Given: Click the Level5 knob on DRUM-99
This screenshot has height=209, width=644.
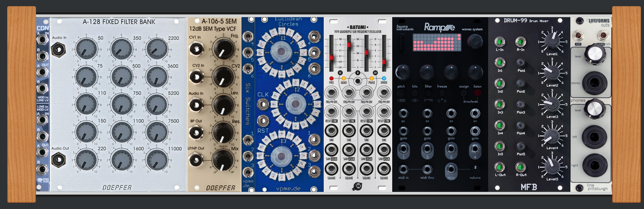Looking at the screenshot, I should 551,166.
